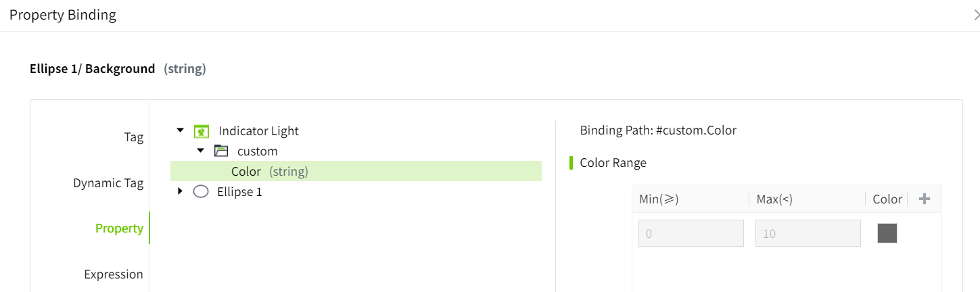Select the Property tab
980x292 pixels.
pyautogui.click(x=119, y=228)
